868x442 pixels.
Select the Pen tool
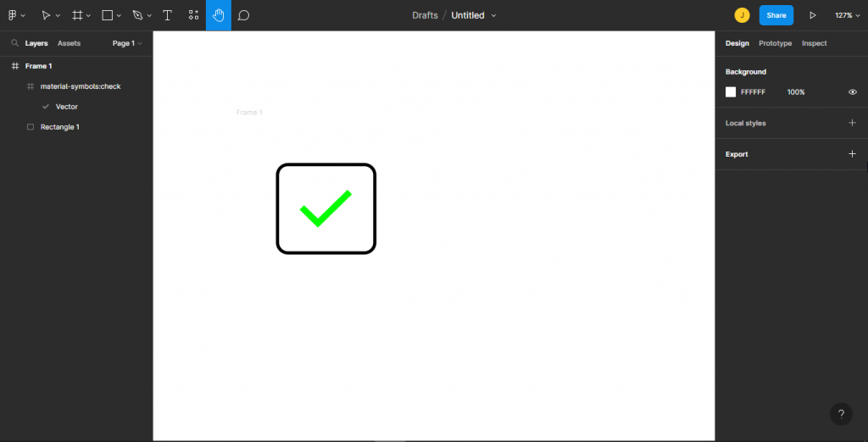(138, 15)
